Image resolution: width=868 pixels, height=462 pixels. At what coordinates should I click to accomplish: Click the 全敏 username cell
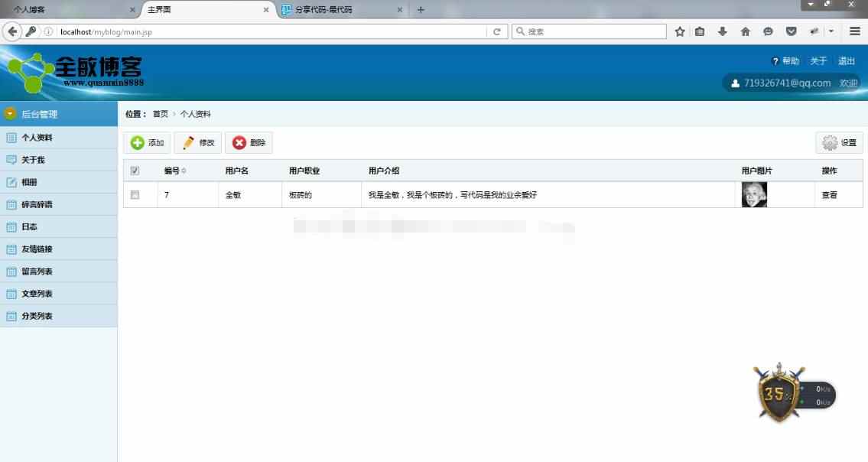[233, 195]
